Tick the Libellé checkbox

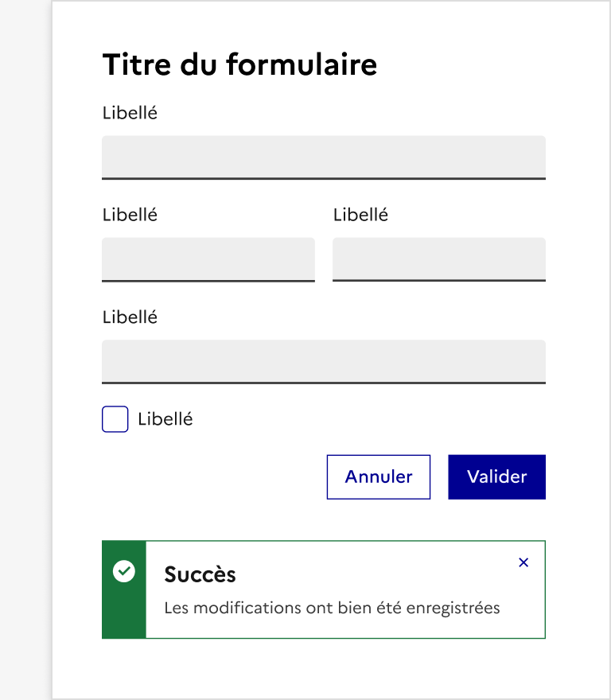(115, 419)
